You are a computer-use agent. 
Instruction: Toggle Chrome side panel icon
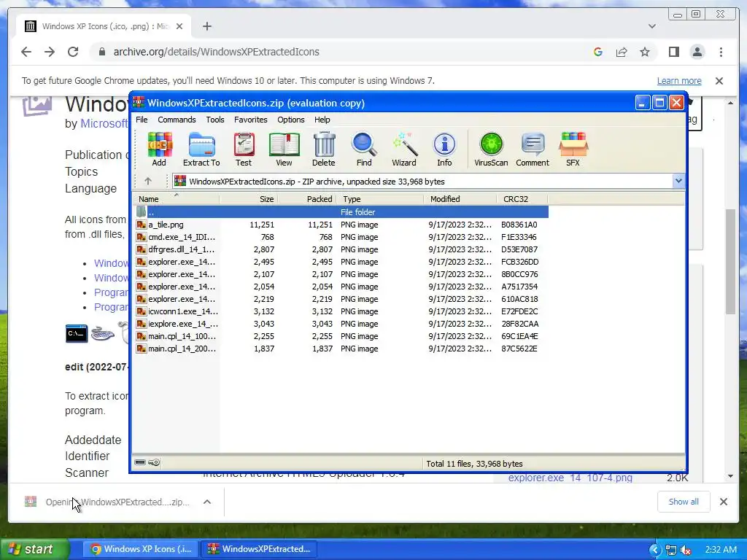point(673,52)
